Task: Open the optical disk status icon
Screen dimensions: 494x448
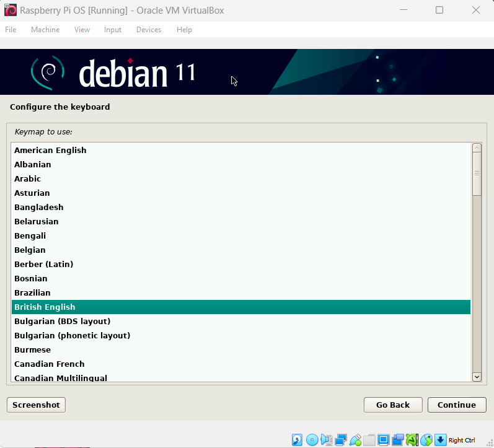Action: (x=312, y=440)
